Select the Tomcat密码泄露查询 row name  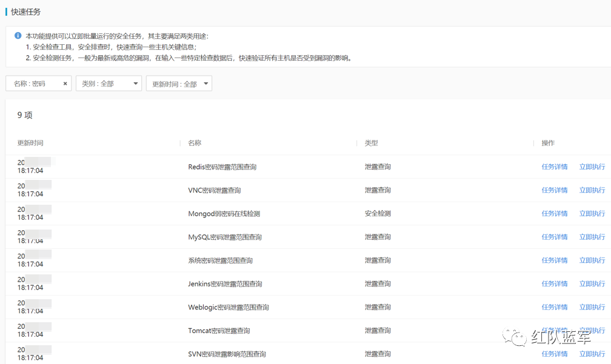point(219,331)
